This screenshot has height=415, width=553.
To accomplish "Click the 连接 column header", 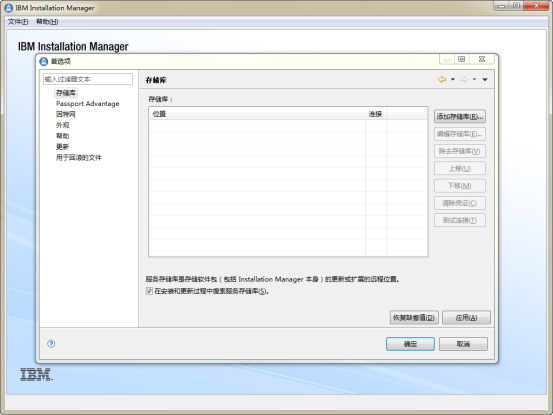I will [376, 114].
